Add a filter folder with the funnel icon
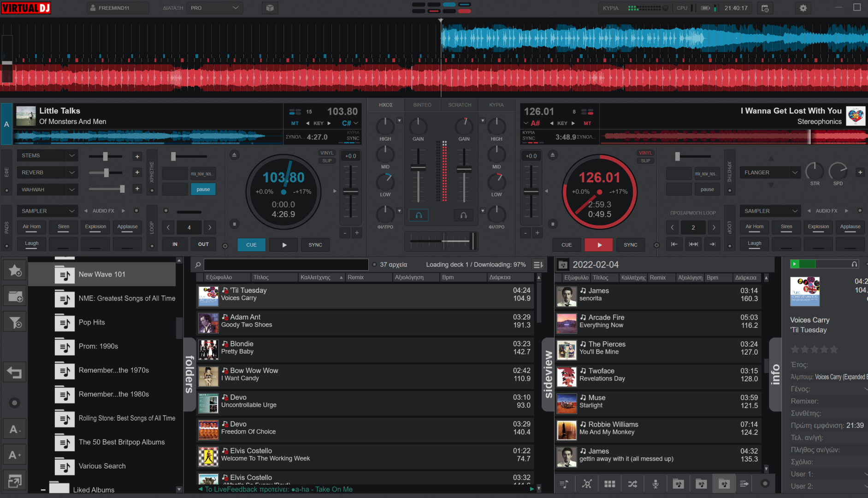 15,322
